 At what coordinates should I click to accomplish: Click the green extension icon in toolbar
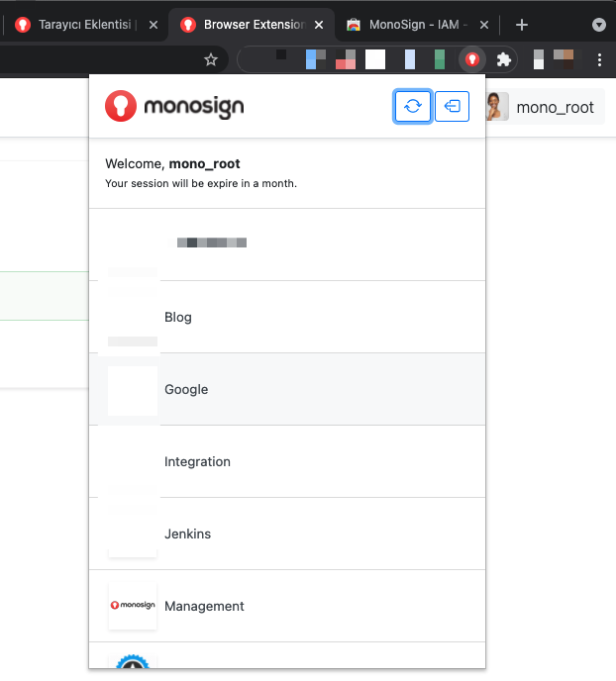(x=440, y=59)
